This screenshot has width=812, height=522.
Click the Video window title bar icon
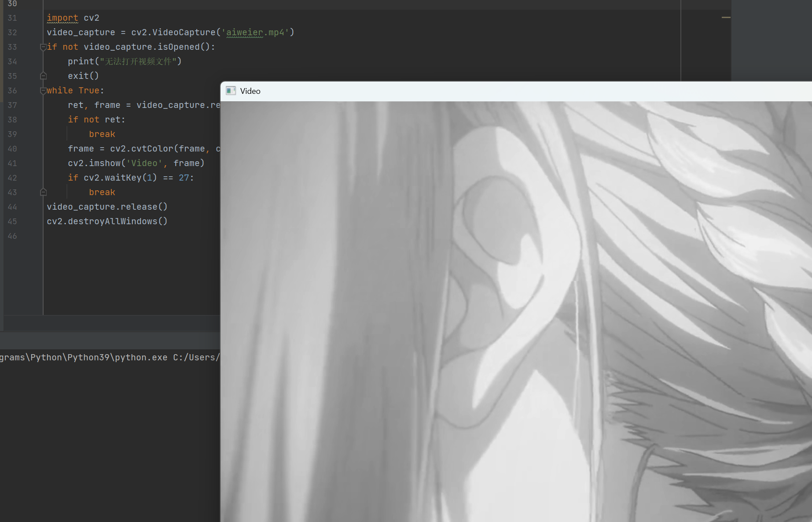pyautogui.click(x=231, y=91)
